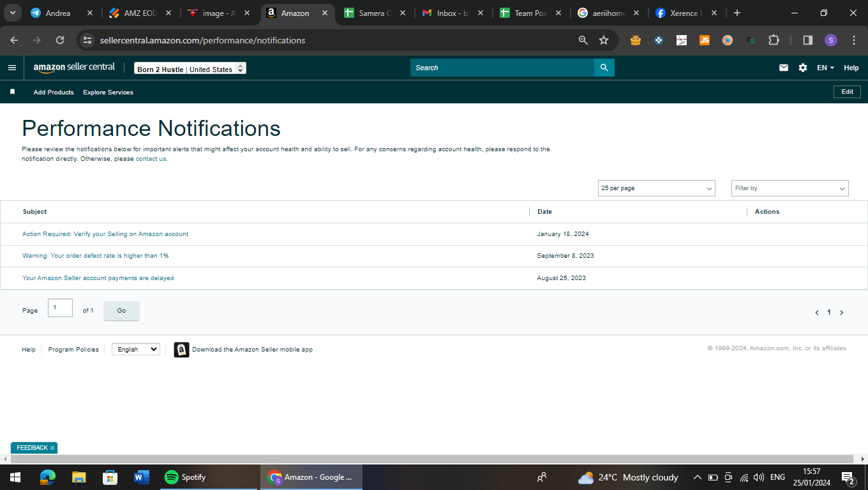Open the Born 2 Hustle marketplace switcher
868x490 pixels.
point(190,68)
